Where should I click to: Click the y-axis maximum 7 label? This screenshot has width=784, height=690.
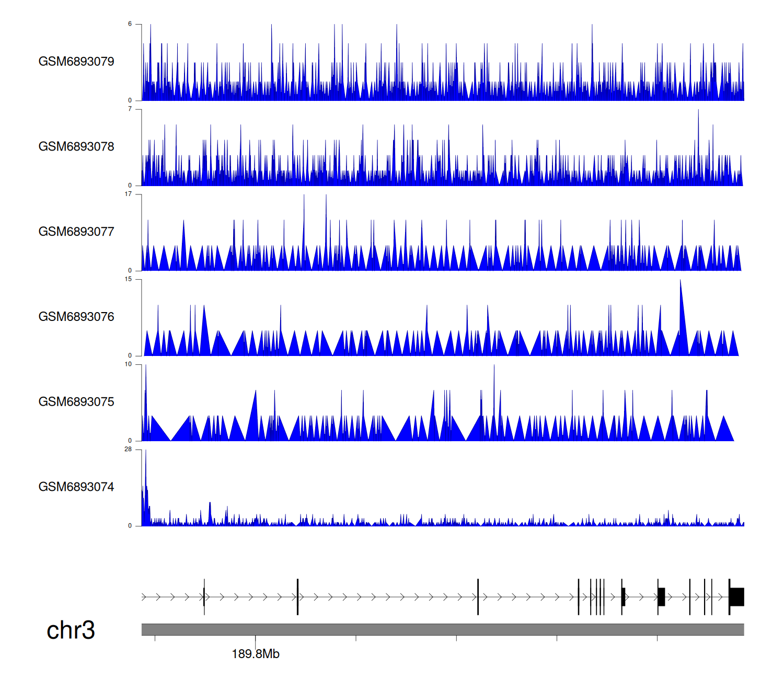[130, 109]
